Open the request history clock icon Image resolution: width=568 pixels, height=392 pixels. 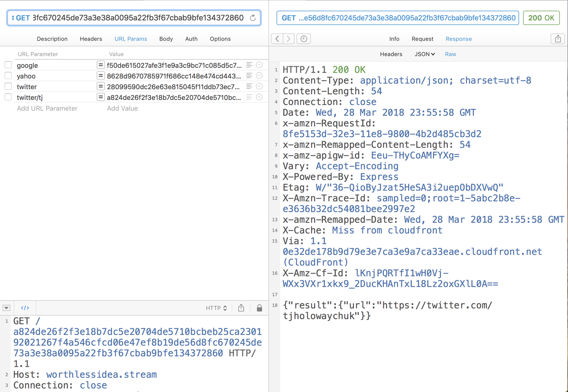click(304, 39)
